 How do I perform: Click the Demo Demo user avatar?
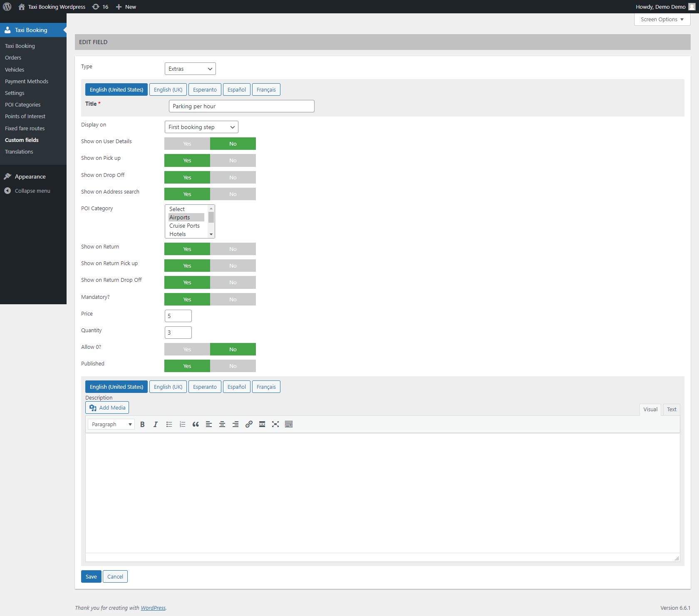(x=692, y=7)
